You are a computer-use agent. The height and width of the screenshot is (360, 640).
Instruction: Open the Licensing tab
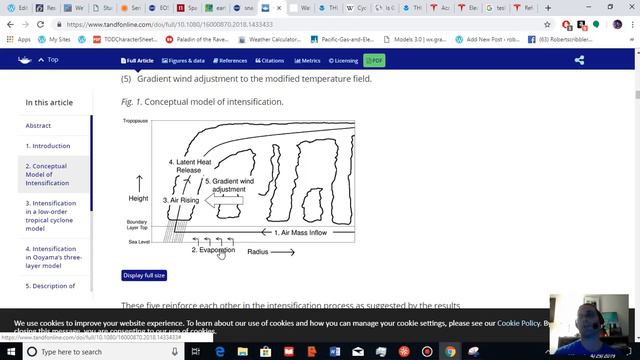pyautogui.click(x=343, y=60)
